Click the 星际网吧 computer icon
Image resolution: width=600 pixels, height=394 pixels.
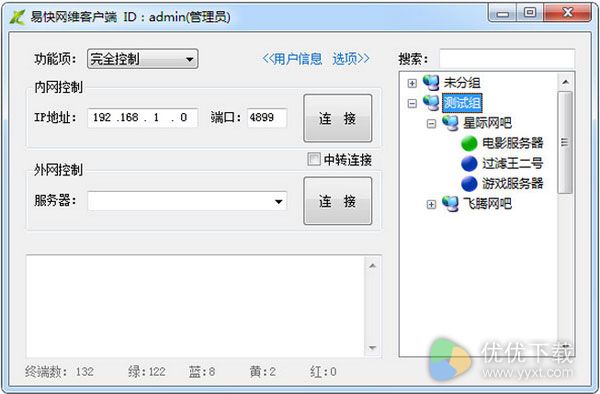click(450, 123)
